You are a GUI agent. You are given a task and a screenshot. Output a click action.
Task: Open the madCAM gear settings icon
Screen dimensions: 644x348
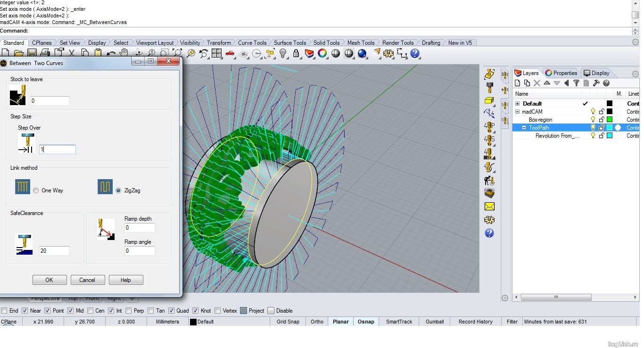click(489, 220)
